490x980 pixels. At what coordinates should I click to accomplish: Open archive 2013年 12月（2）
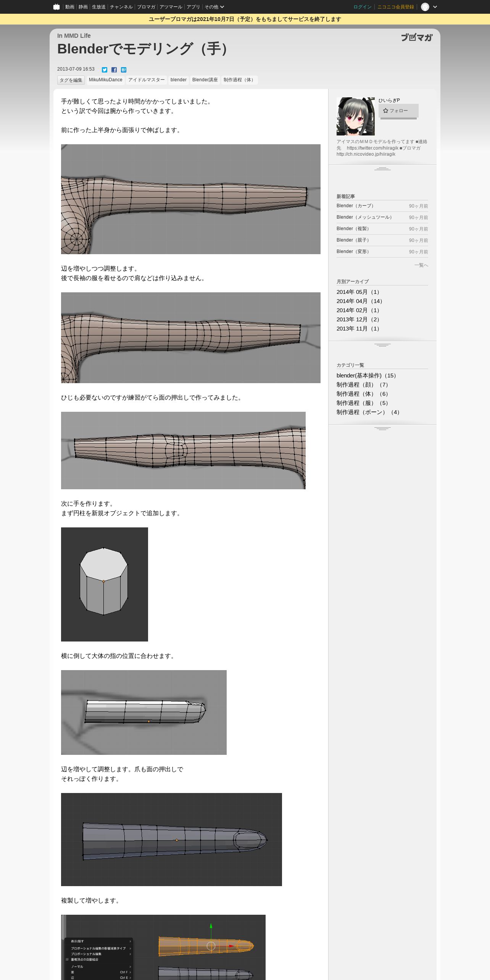coord(359,319)
